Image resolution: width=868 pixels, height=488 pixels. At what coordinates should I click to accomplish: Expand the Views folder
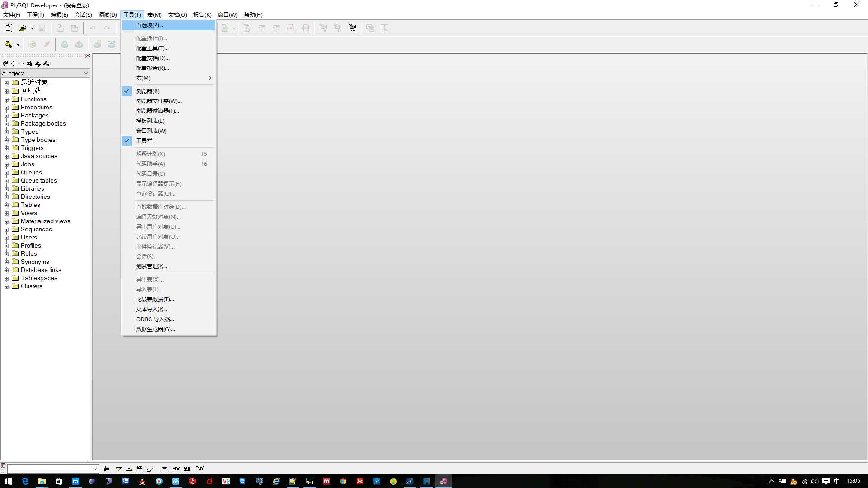click(x=7, y=213)
